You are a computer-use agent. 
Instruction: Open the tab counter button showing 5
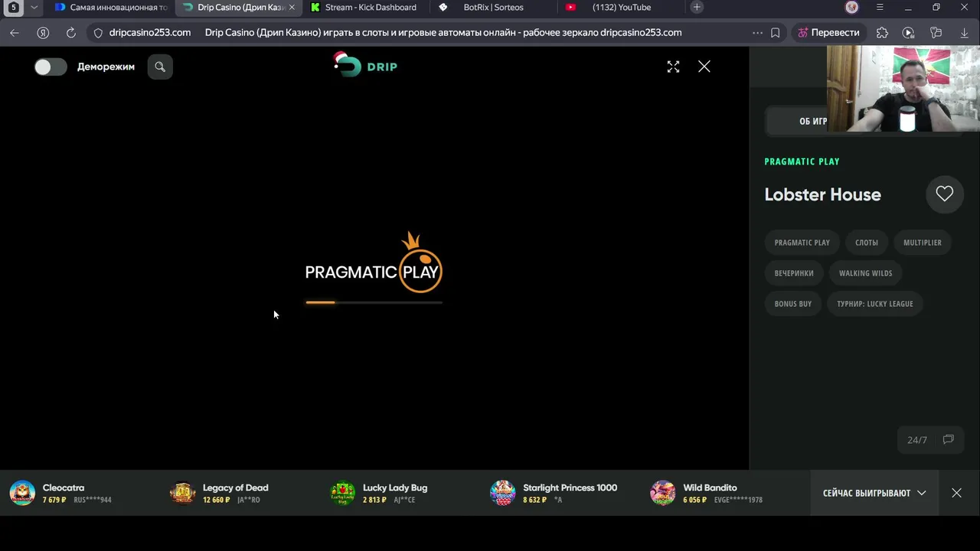click(x=14, y=8)
